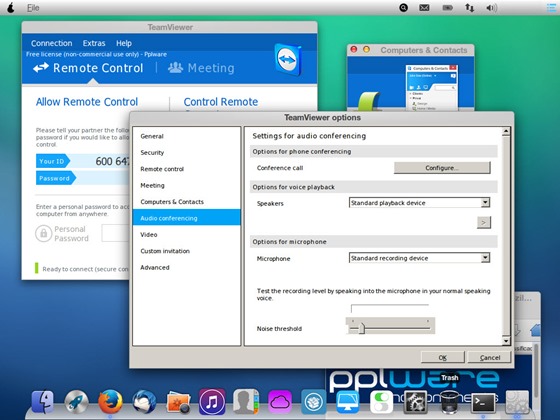Open the Contacts icon in the dock

coord(246,401)
